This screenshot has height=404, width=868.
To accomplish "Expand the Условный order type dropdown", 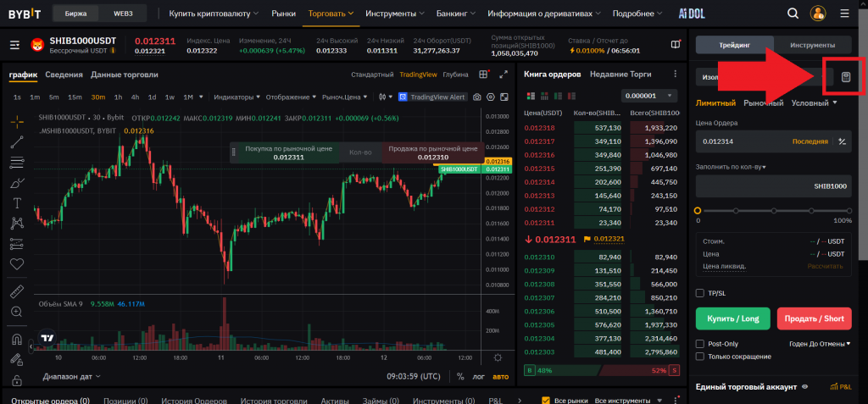I will [814, 103].
